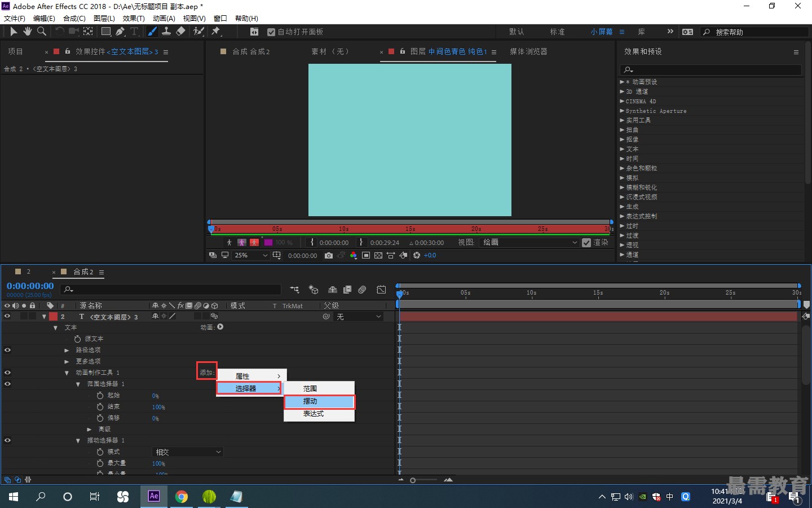Open the 视图 绘画 dropdown
The image size is (812, 508).
pyautogui.click(x=530, y=242)
